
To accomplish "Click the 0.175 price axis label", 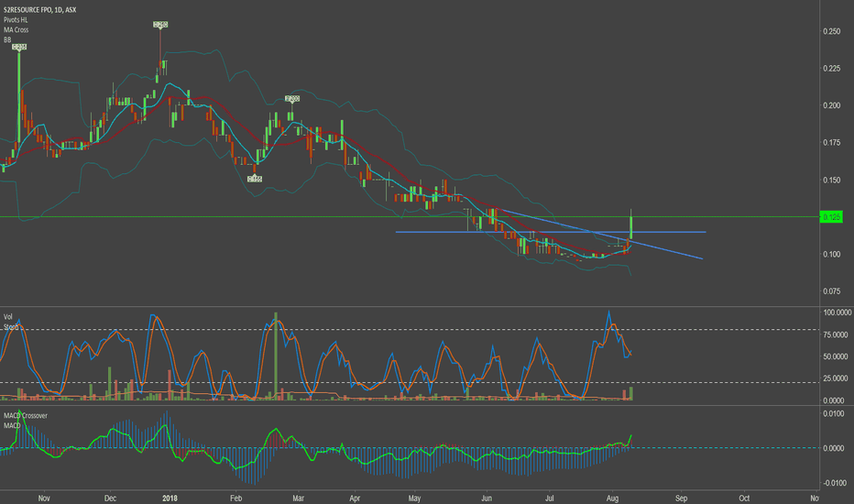I will (x=832, y=143).
